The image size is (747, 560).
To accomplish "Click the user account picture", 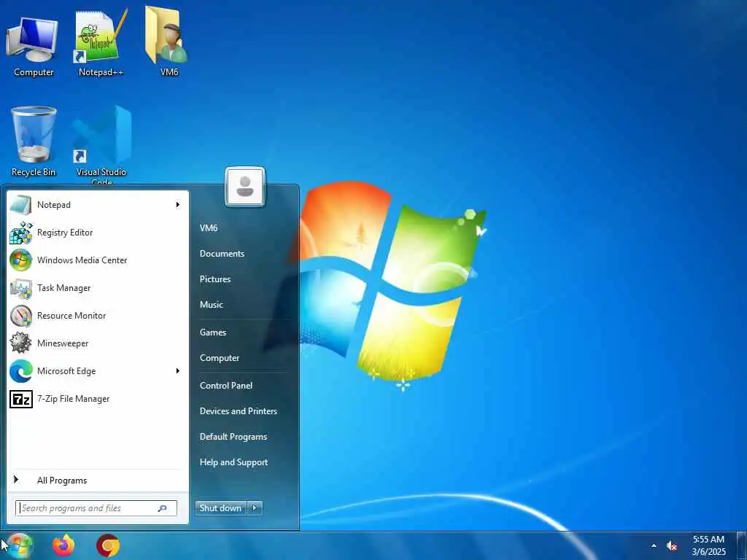I will click(245, 187).
